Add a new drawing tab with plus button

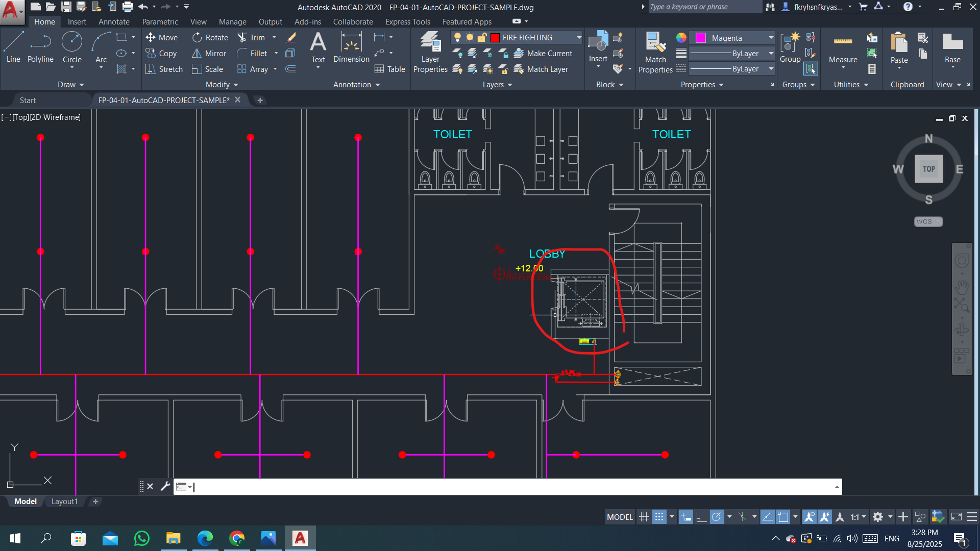(x=260, y=100)
